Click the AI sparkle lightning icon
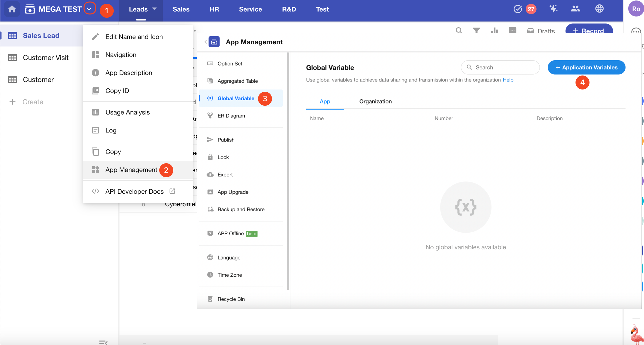Viewport: 644px width, 345px height. [553, 9]
